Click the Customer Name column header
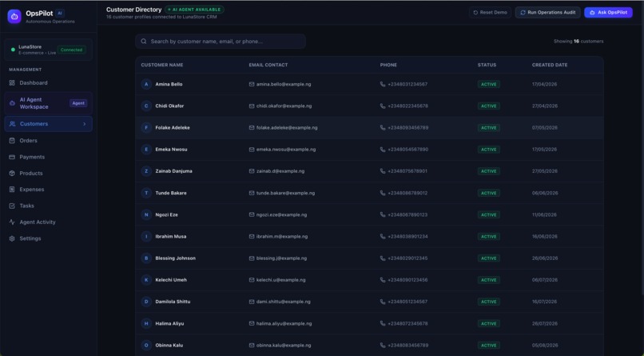The height and width of the screenshot is (356, 644). point(162,65)
